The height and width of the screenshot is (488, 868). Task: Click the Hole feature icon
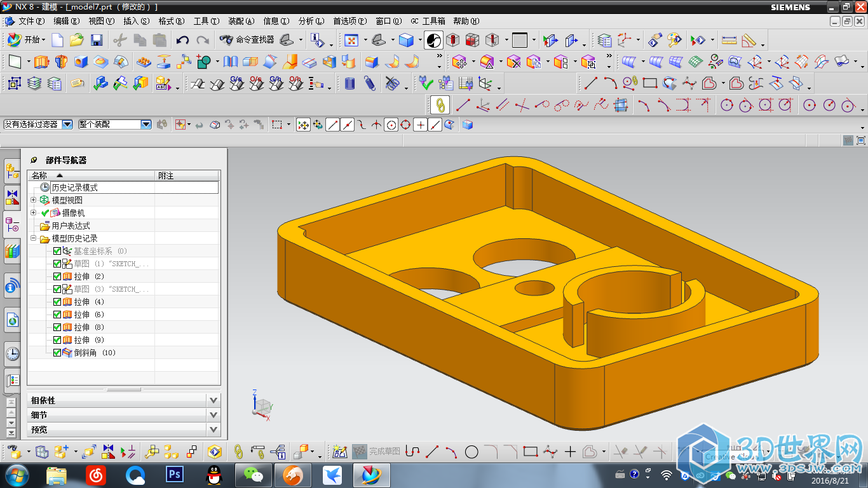click(x=81, y=62)
